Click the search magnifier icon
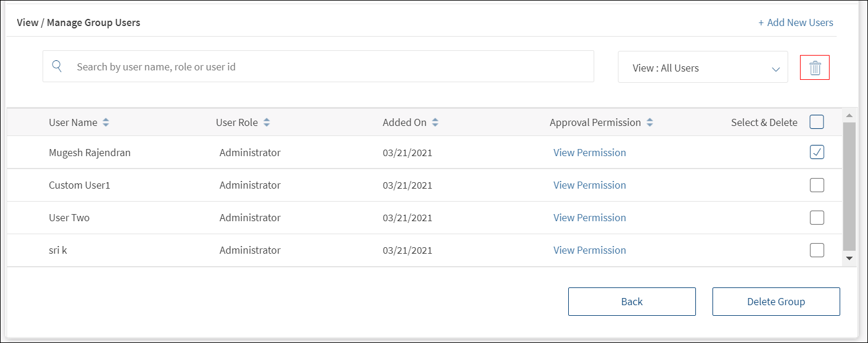The height and width of the screenshot is (343, 868). [x=57, y=66]
